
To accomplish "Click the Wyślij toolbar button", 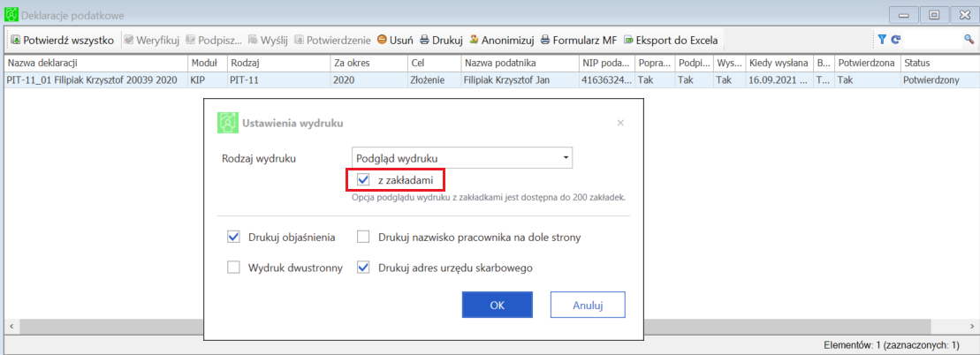I will tap(268, 41).
